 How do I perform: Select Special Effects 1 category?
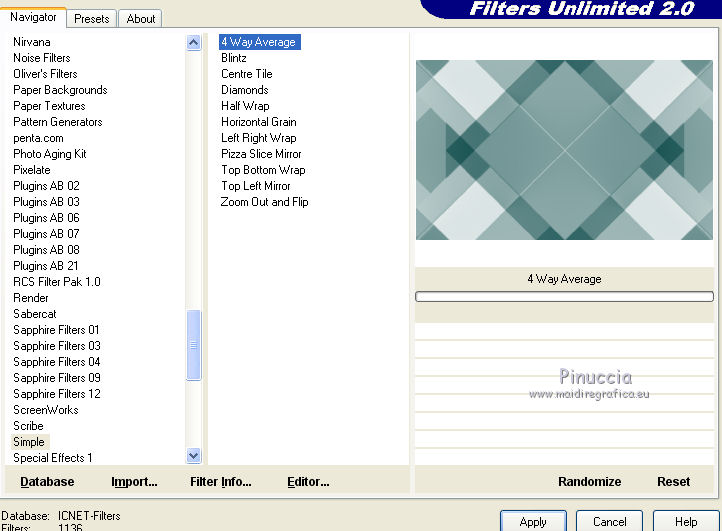52,458
